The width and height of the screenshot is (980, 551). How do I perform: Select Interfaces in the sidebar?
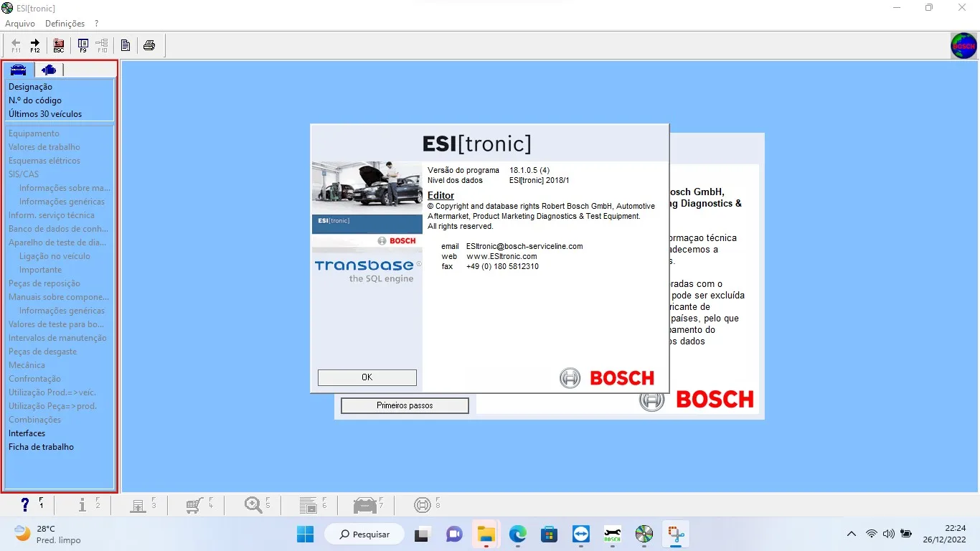[x=27, y=433]
